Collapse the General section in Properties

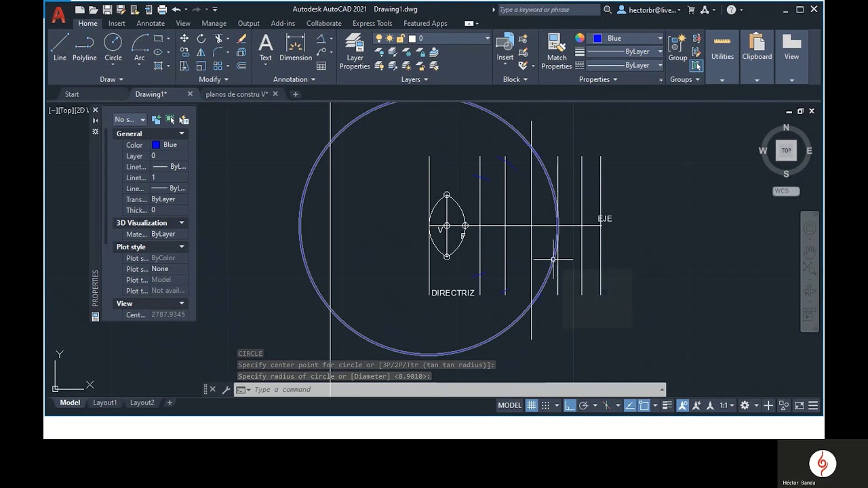(181, 134)
